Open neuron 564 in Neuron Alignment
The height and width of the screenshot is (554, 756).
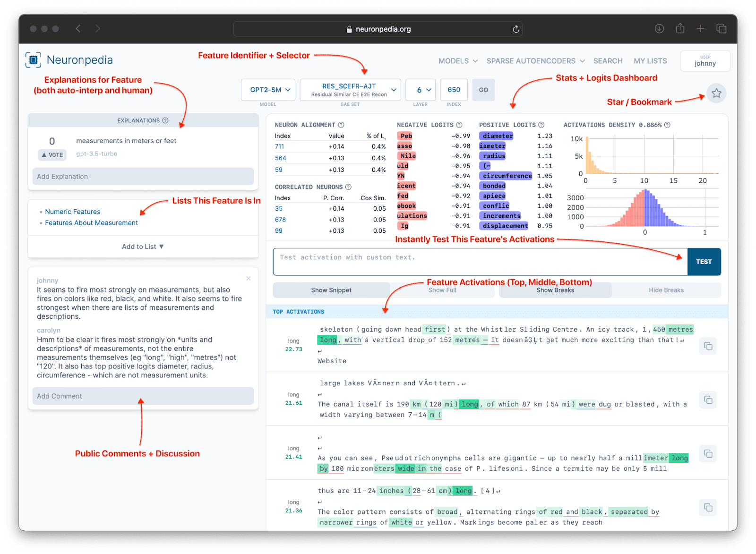point(280,158)
